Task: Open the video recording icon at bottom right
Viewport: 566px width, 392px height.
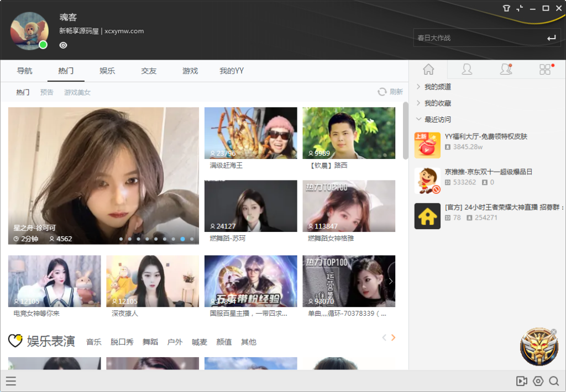Action: 521,381
